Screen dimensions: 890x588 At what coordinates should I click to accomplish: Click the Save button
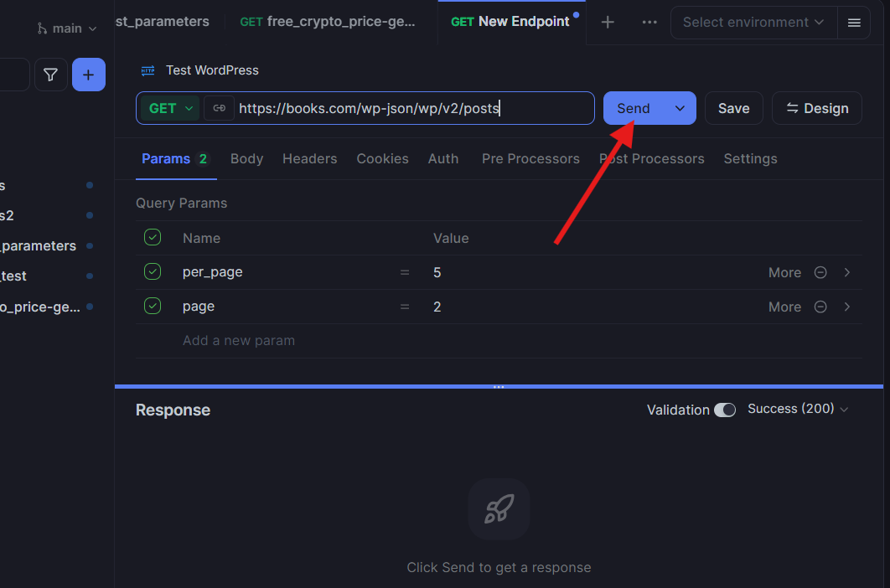(733, 108)
